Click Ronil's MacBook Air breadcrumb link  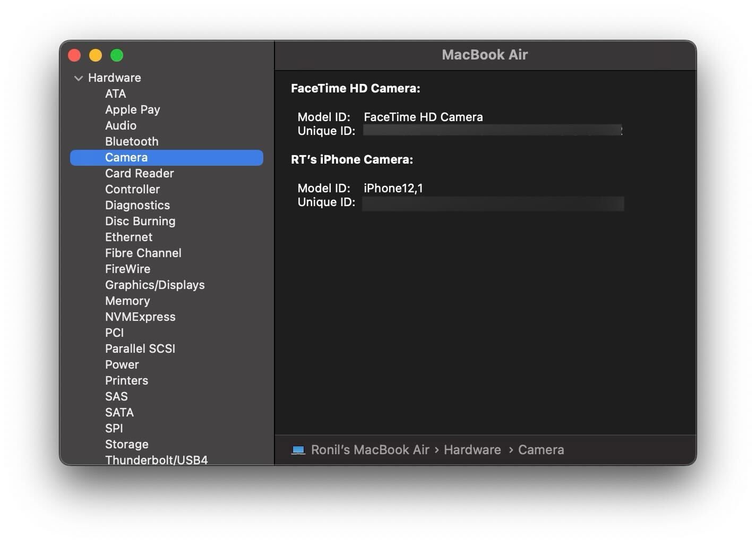370,449
